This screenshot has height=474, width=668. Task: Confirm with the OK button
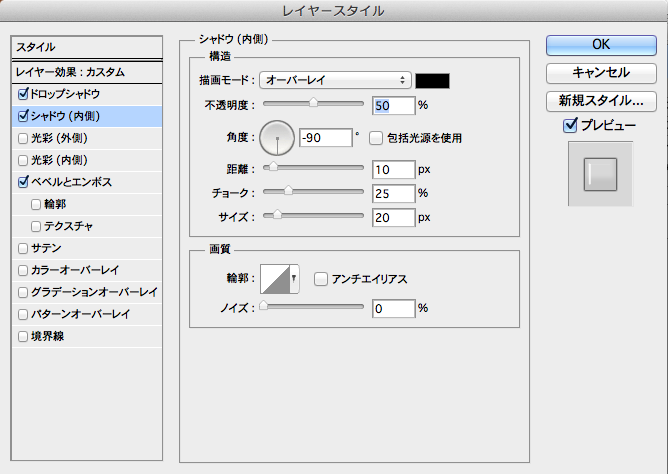[x=601, y=45]
